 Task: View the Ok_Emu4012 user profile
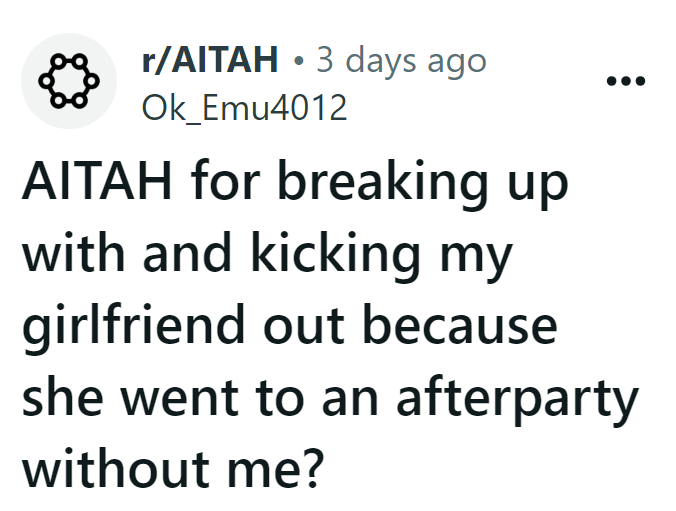pos(245,105)
